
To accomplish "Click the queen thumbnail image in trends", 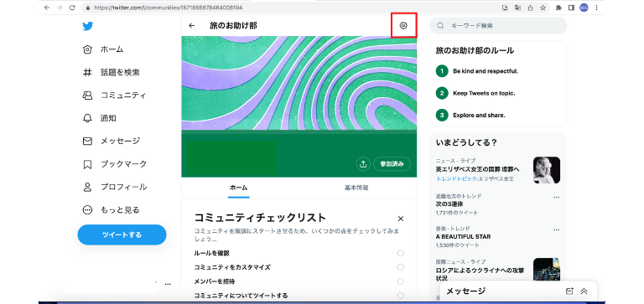I will coord(547,170).
